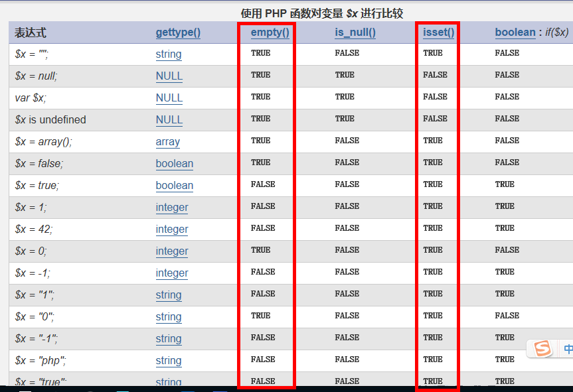Open the is_null() header link
This screenshot has width=573, height=392.
pyautogui.click(x=355, y=33)
